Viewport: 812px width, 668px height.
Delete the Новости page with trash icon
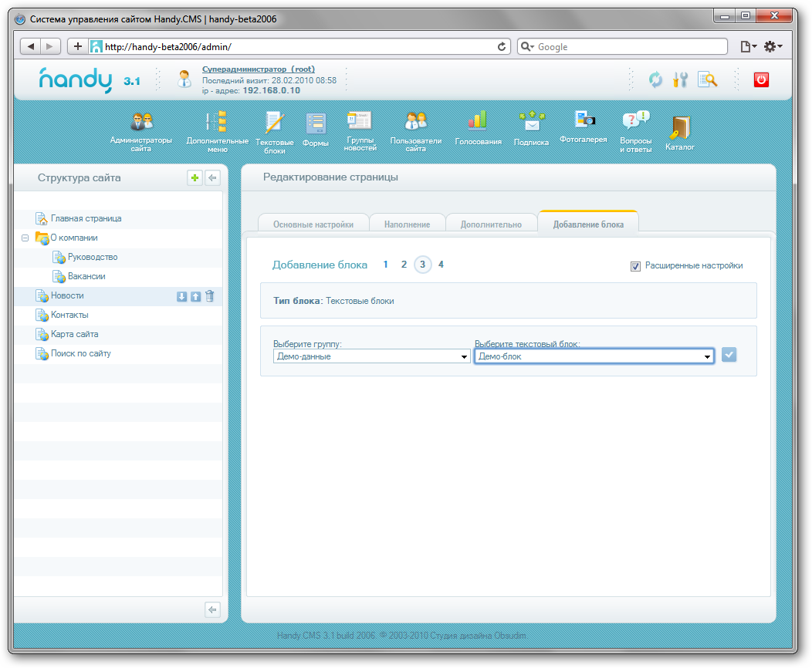click(210, 296)
